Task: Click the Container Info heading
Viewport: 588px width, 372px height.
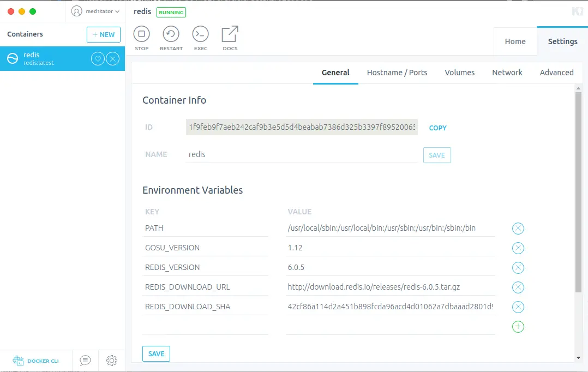Action: coord(175,100)
